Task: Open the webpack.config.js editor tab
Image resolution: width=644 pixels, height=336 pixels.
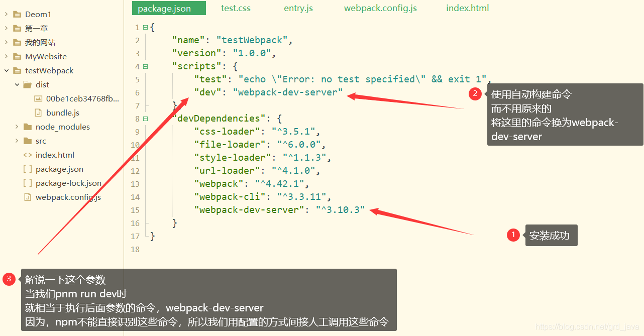Action: coord(380,8)
